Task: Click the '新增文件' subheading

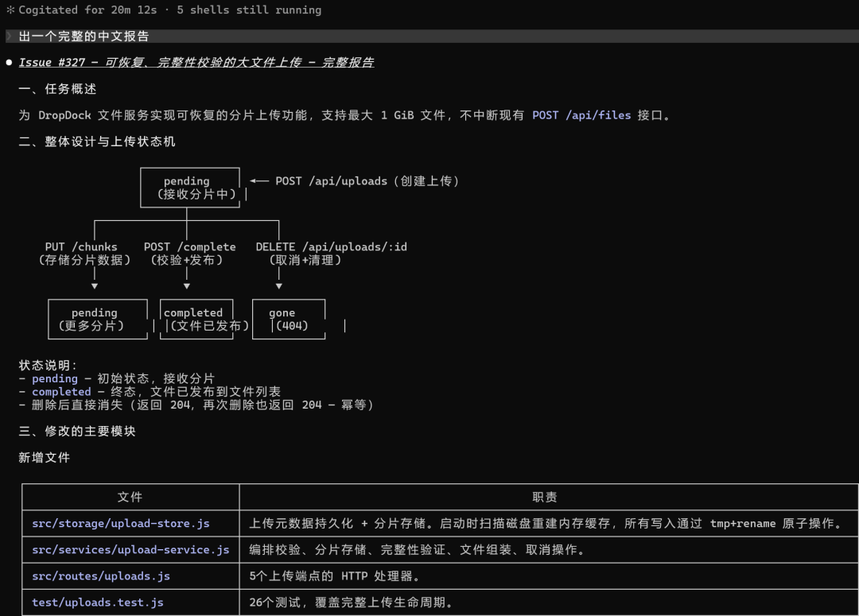Action: [45, 457]
